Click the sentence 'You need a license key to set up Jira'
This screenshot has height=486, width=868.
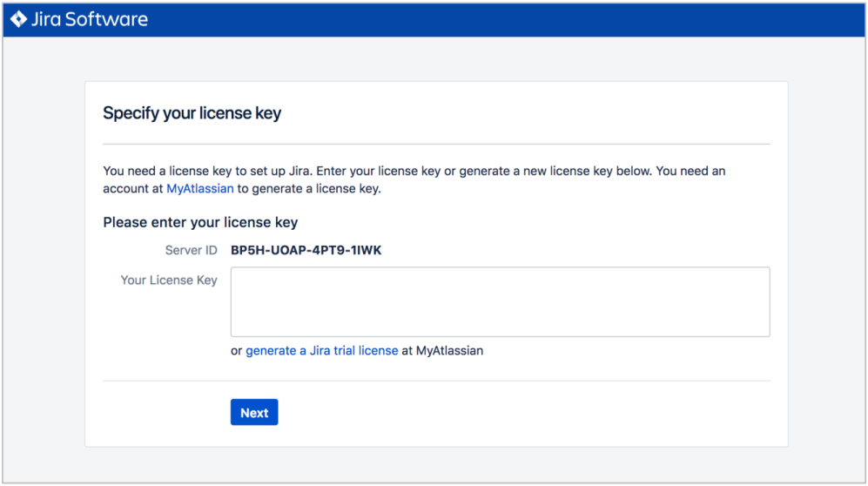pos(206,171)
